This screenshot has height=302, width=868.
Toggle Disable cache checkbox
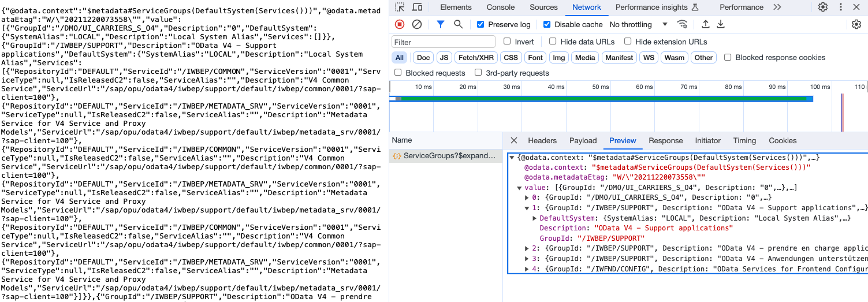[547, 24]
